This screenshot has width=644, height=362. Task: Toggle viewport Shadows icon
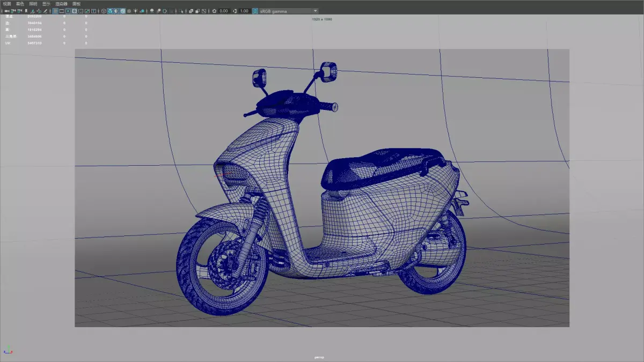coord(142,11)
